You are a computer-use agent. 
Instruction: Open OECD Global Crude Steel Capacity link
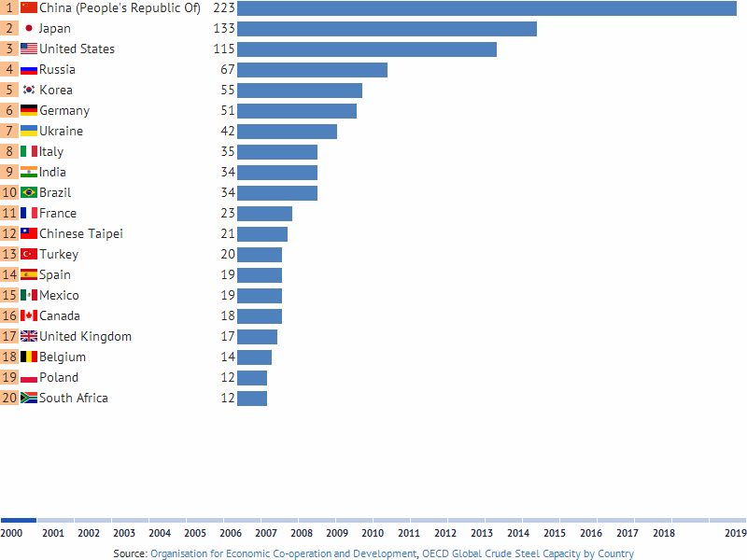pos(528,553)
